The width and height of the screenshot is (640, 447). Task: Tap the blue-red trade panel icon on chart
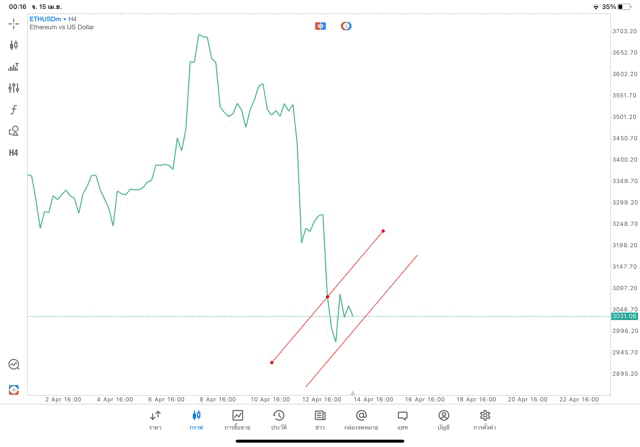320,26
